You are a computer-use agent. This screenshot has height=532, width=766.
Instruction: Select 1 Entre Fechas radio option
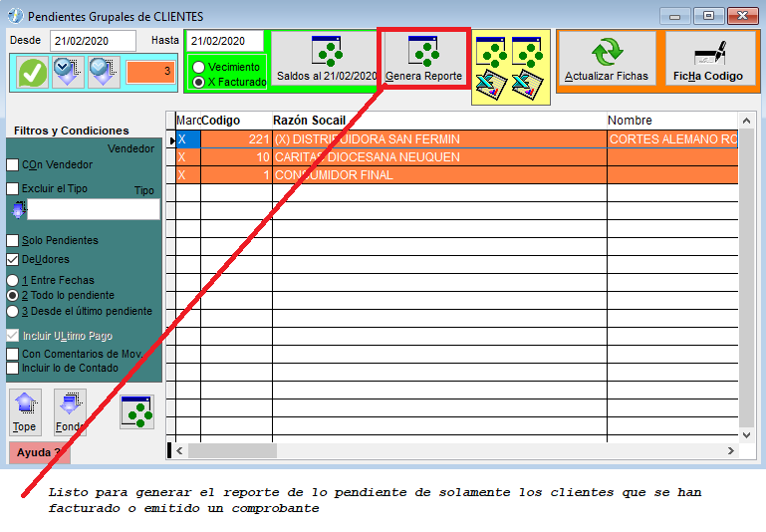pos(13,280)
